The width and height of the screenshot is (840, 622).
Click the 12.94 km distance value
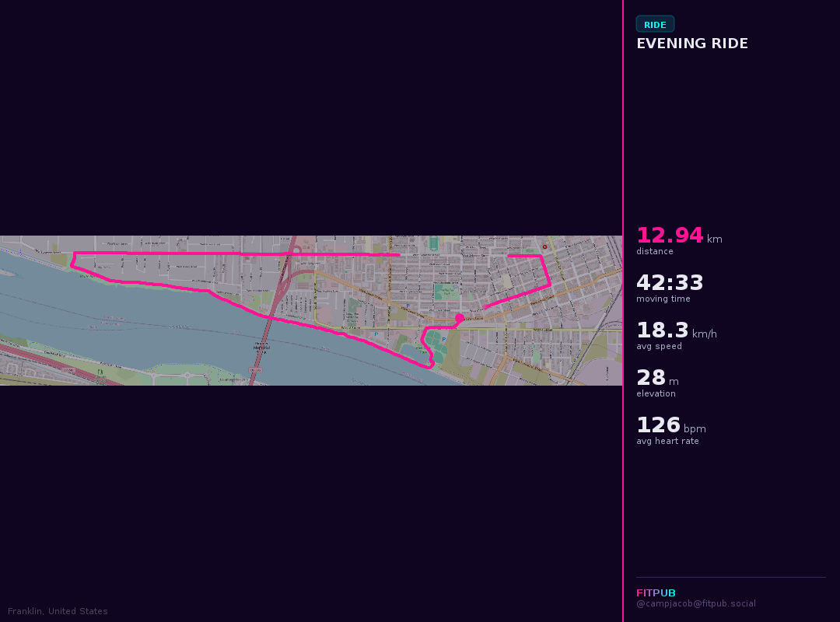pyautogui.click(x=679, y=235)
